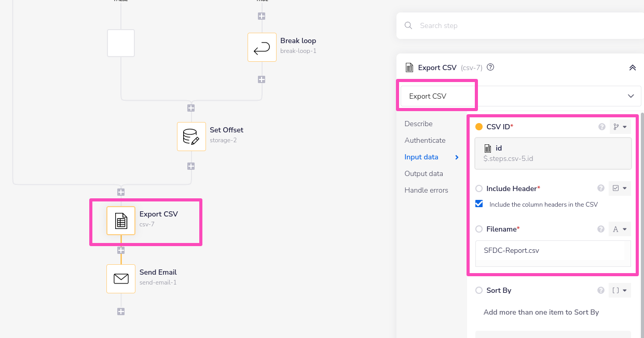The width and height of the screenshot is (644, 338).
Task: Select the Send Email envelope icon
Action: (121, 279)
